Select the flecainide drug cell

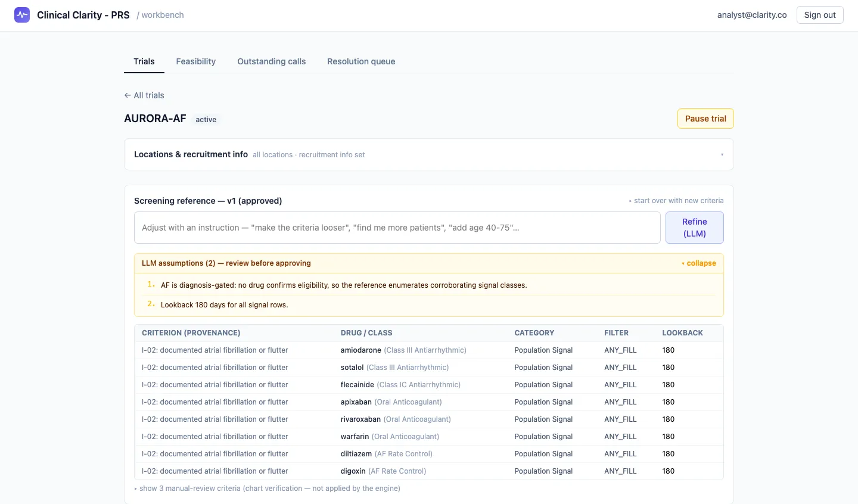[x=400, y=385]
